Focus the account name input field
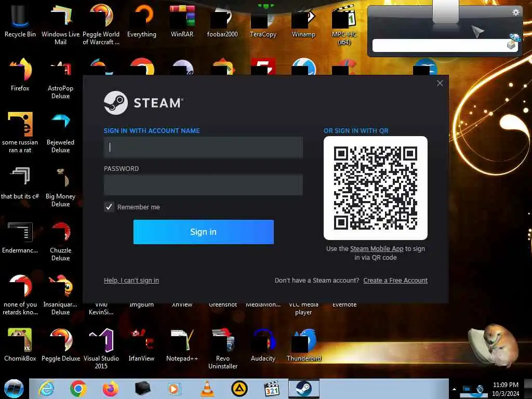Viewport: 532px width, 399px height. [x=203, y=147]
